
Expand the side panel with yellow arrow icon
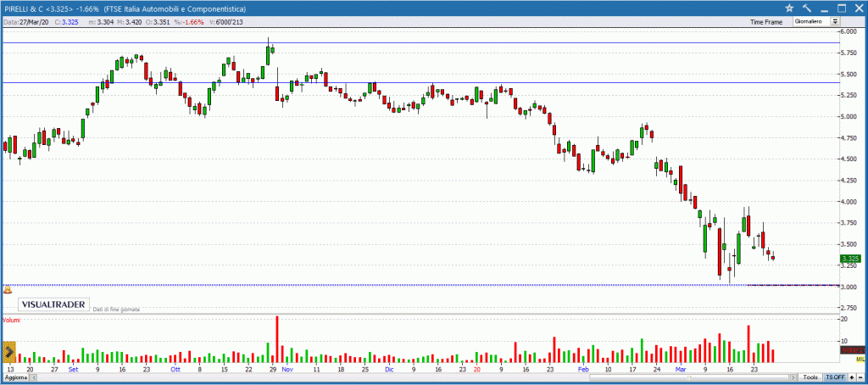(8, 352)
